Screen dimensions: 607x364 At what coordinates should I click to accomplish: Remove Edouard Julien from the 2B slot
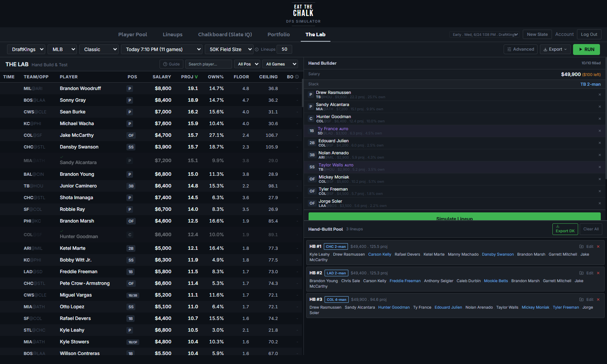pos(600,143)
